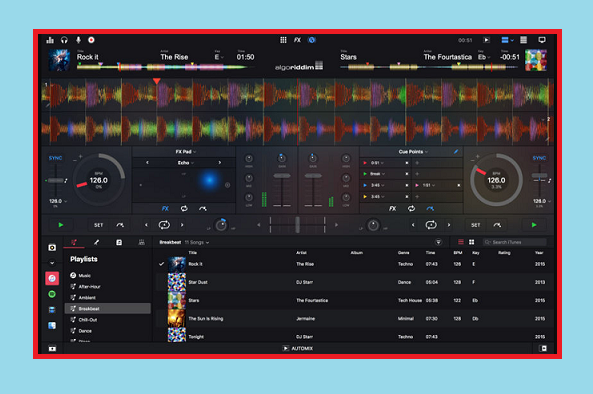Switch library to grid view
593x394 pixels.
tap(472, 242)
